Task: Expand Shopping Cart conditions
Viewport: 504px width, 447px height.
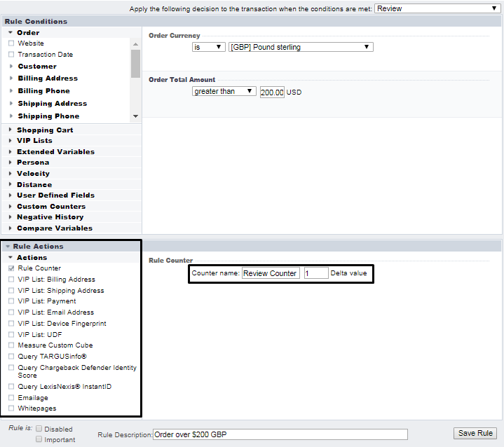Action: (11, 130)
